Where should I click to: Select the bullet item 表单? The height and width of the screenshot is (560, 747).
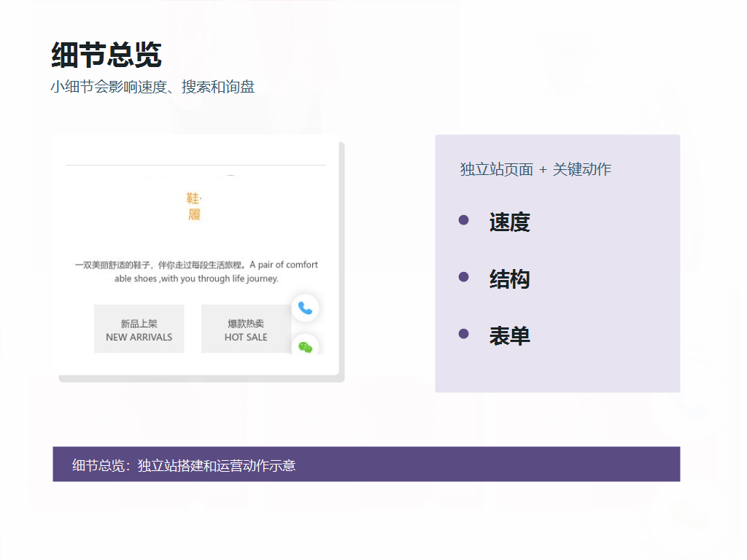coord(510,335)
